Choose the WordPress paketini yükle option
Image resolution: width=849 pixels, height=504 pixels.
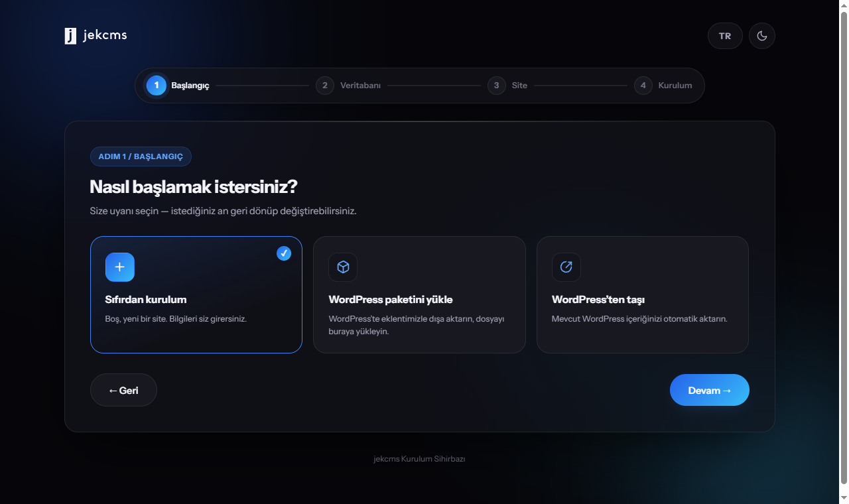tap(419, 295)
